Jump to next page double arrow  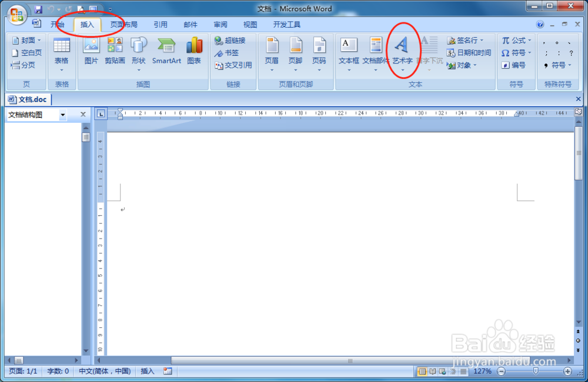[578, 350]
